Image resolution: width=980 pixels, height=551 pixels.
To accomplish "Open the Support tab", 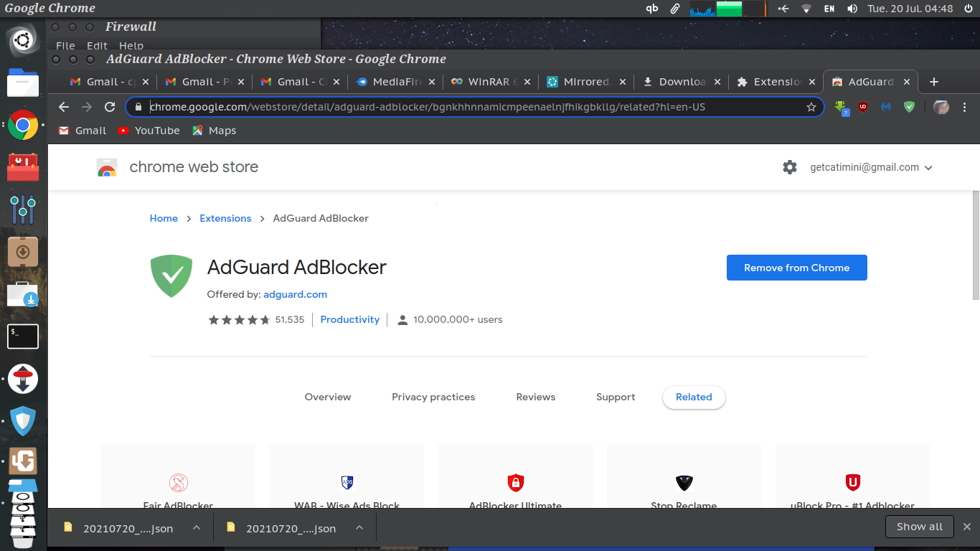I will tap(616, 397).
